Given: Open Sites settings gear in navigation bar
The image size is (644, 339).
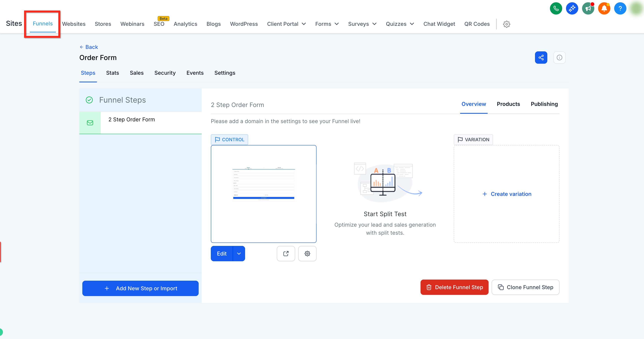Looking at the screenshot, I should click(507, 24).
